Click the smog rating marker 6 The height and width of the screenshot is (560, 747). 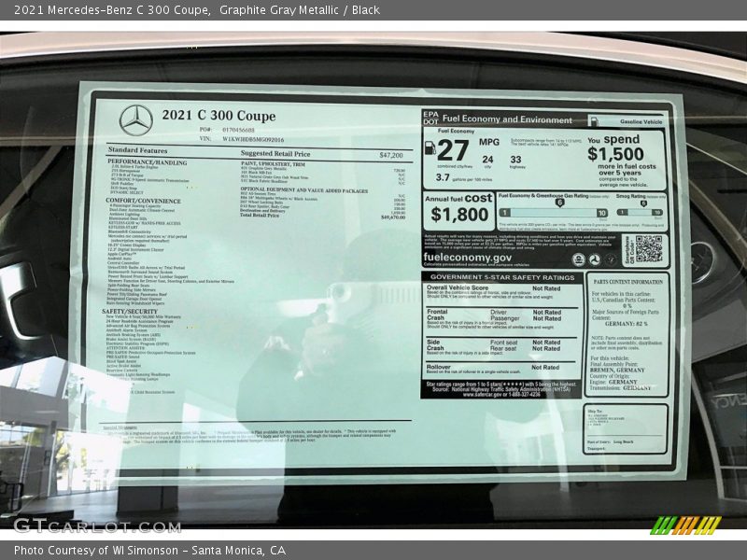(x=643, y=203)
